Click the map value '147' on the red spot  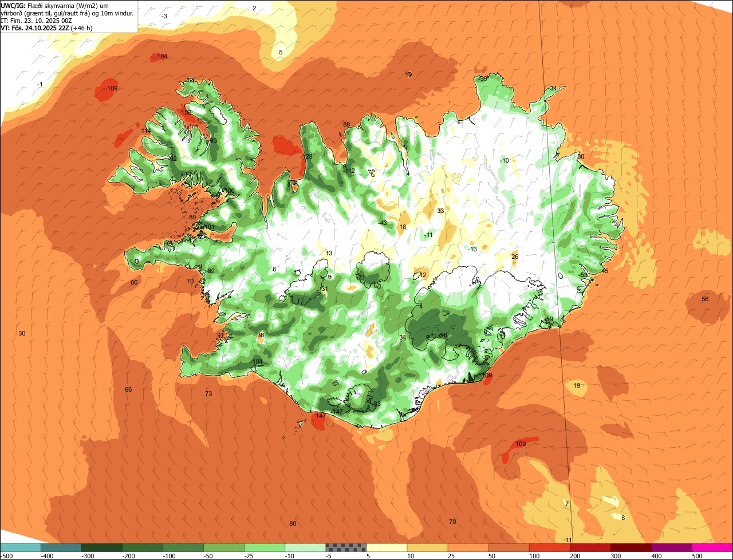pos(321,416)
